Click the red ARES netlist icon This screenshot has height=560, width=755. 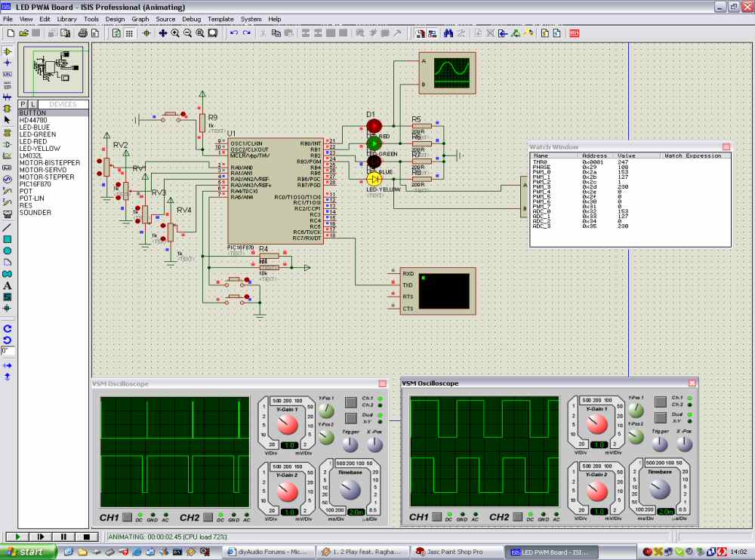574,33
